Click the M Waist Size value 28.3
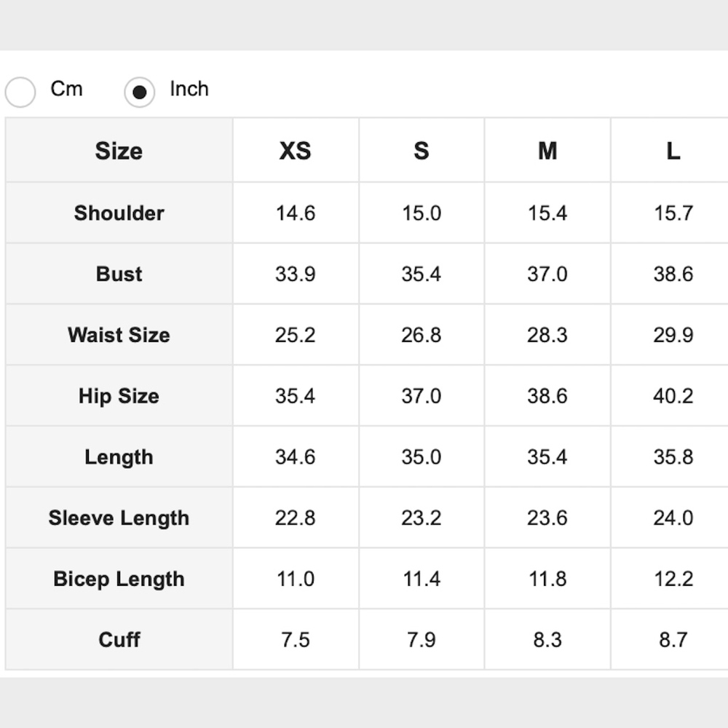728x728 pixels. [547, 335]
